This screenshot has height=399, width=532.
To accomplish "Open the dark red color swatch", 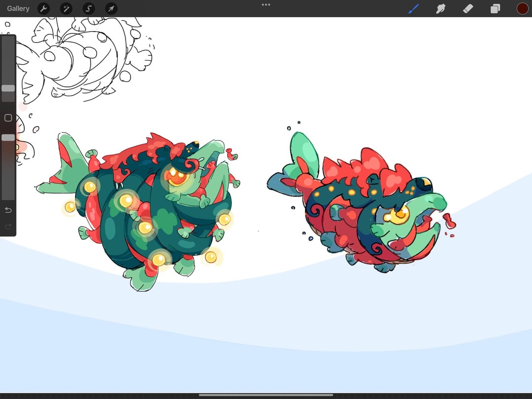I will 523,8.
